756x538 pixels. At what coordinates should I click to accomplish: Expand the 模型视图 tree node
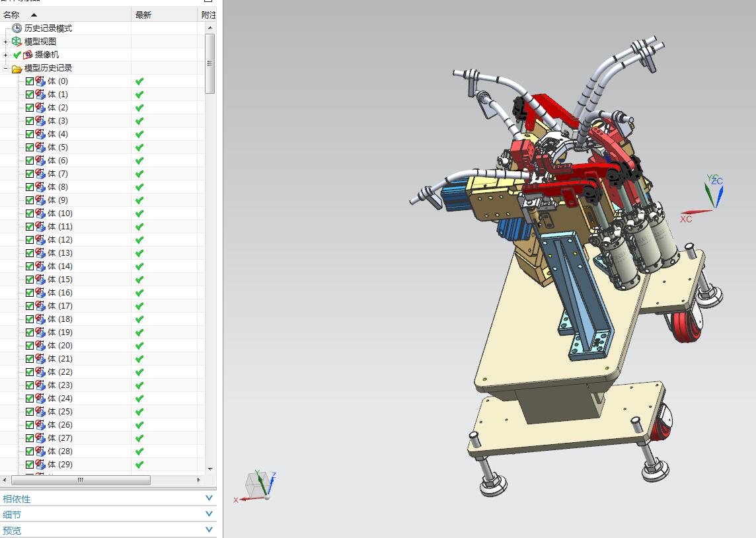point(5,42)
